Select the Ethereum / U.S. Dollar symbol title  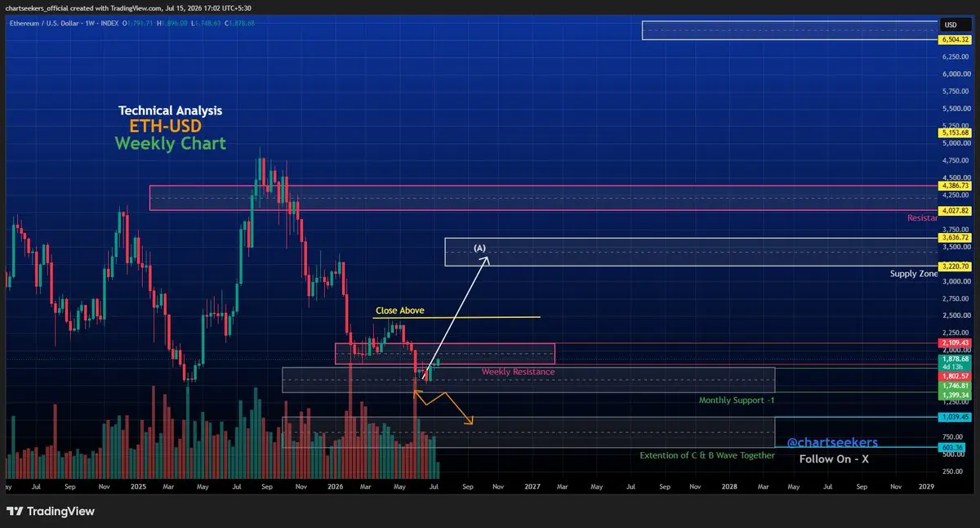[x=43, y=23]
